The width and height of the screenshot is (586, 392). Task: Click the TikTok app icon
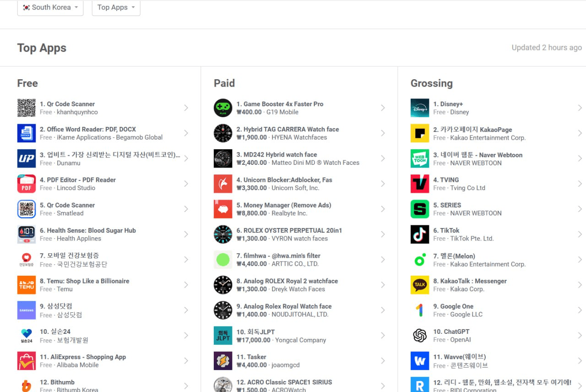click(420, 234)
